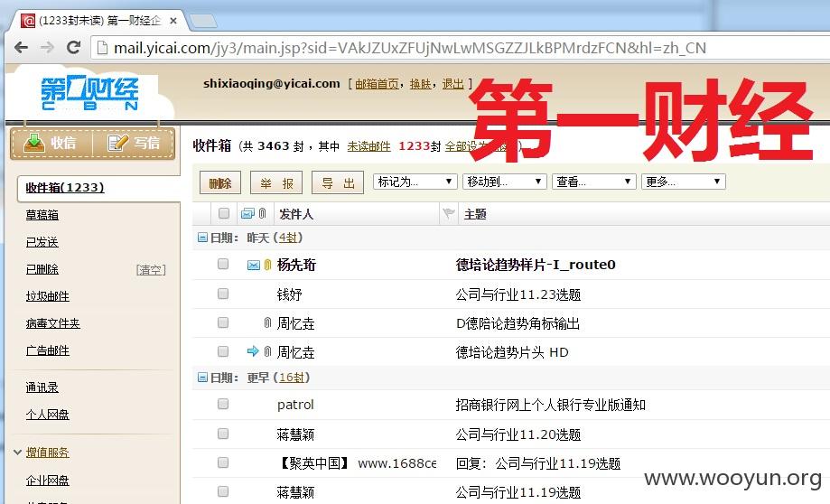Open 企业网盘 enterprise drive
Viewport: 830px width, 504px height.
tap(48, 481)
